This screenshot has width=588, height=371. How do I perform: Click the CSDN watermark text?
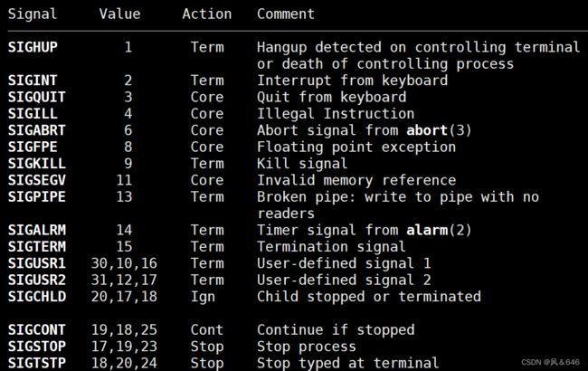[x=550, y=362]
